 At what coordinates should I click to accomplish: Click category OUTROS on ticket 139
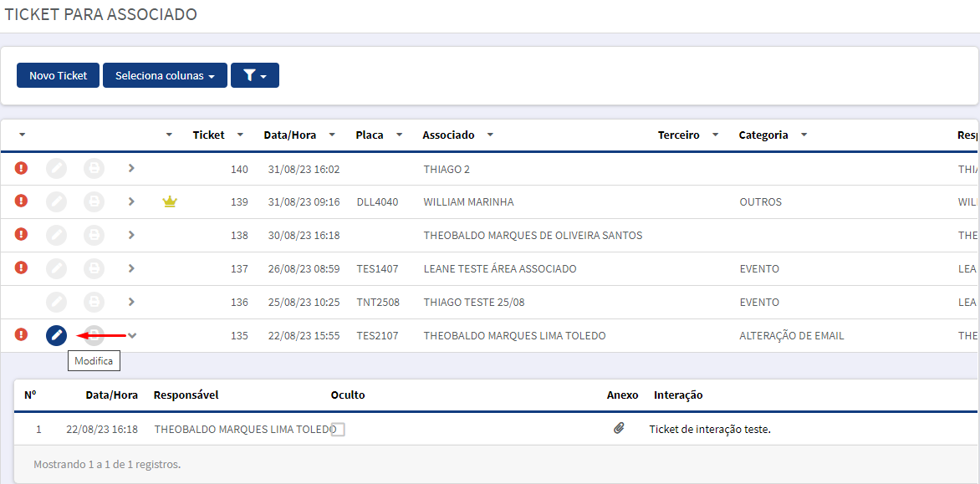pos(760,202)
